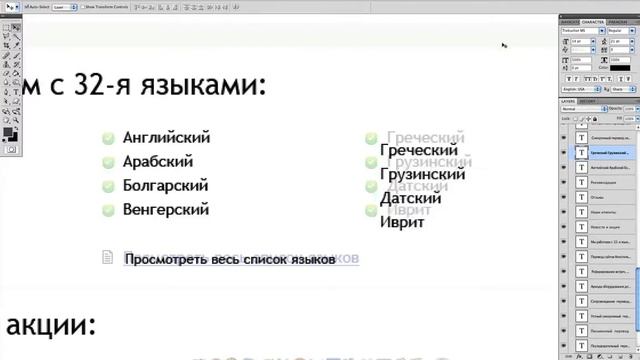Hide the Рекомендации layer
The height and width of the screenshot is (360, 640).
pyautogui.click(x=564, y=182)
